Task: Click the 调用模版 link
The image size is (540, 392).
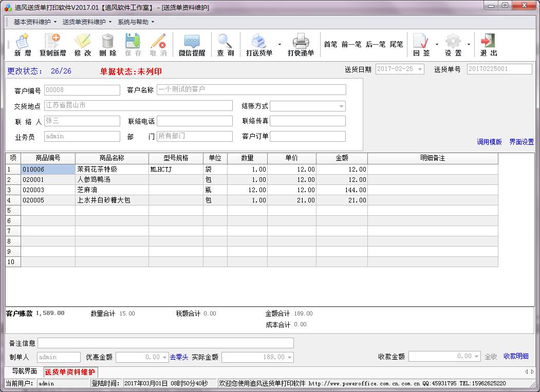Action: pyautogui.click(x=489, y=142)
